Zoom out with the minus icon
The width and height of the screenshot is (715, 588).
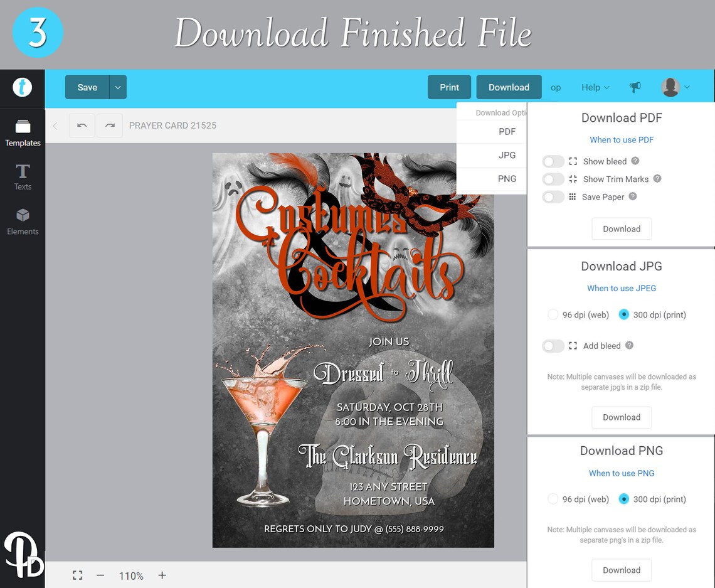tap(100, 575)
